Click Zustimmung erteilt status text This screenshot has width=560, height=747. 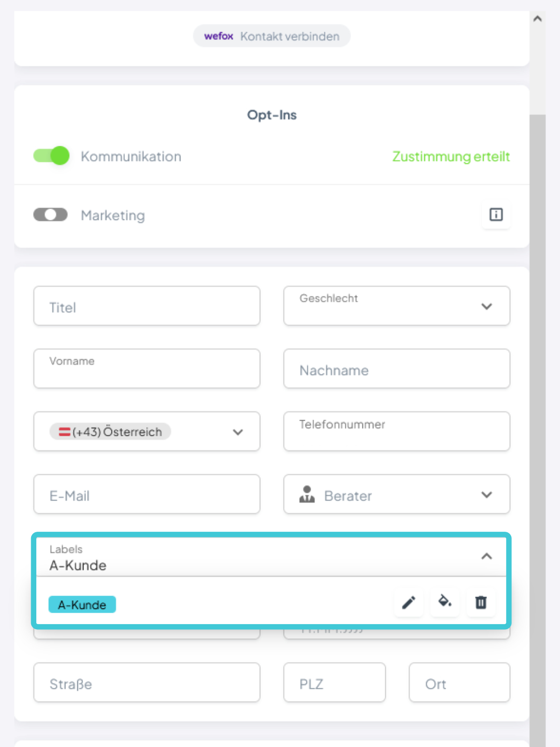pos(451,157)
